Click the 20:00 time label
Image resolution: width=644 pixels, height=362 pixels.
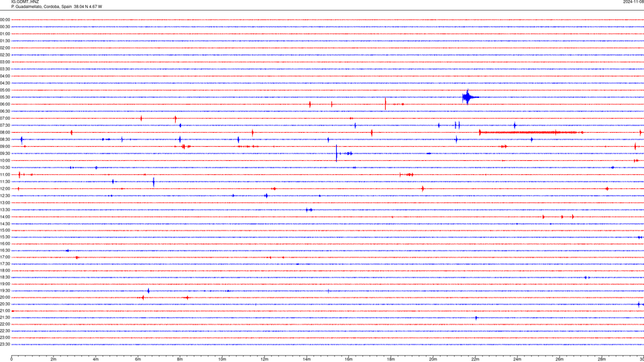(5, 298)
